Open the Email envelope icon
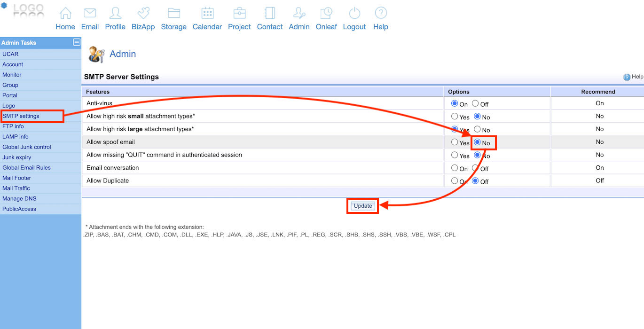Image resolution: width=644 pixels, height=329 pixels. coord(90,14)
